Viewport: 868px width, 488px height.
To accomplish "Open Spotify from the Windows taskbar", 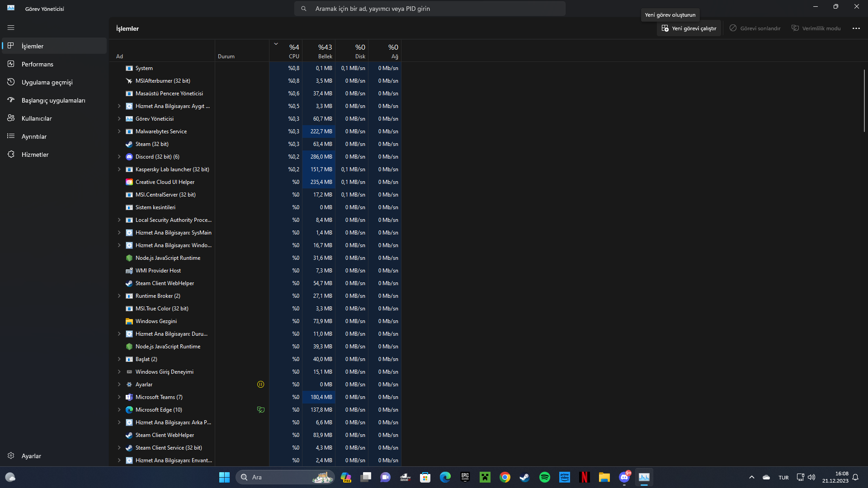I will (544, 477).
